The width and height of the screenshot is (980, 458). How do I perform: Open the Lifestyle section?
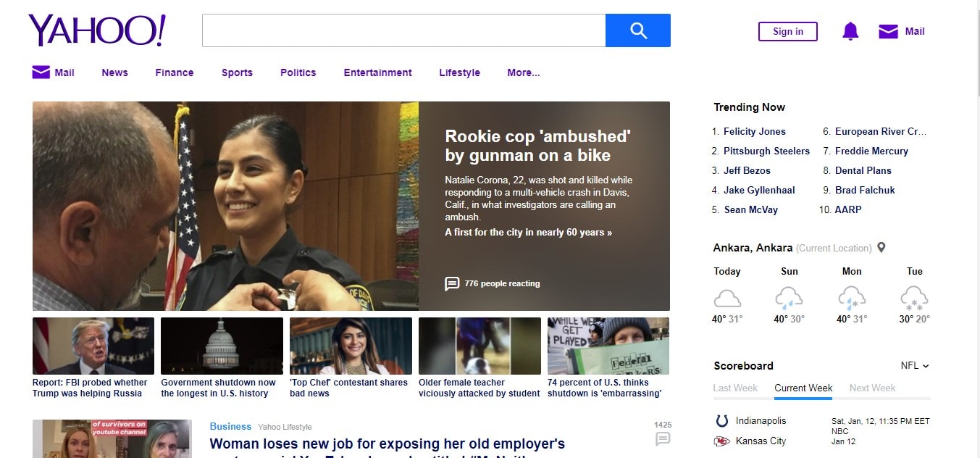(x=459, y=72)
